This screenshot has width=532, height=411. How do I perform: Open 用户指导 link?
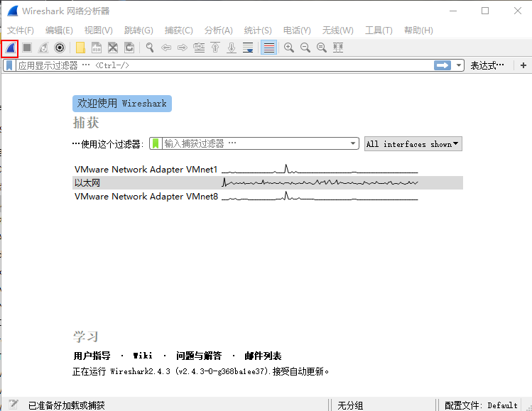[x=92, y=356]
